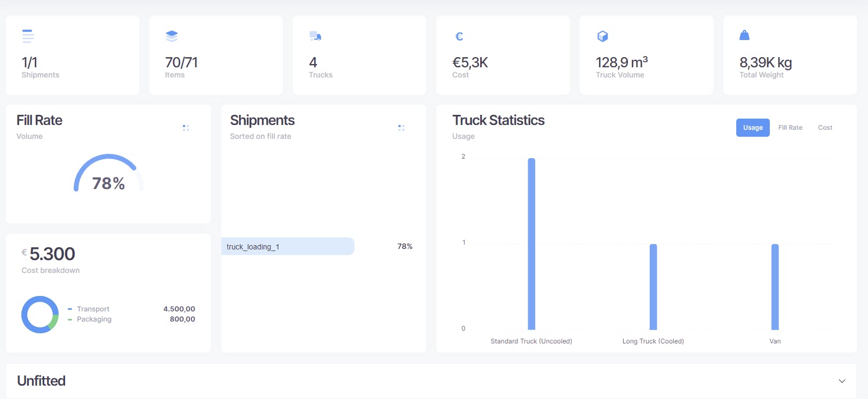The image size is (868, 399).
Task: Click the euro Cost icon
Action: tap(459, 36)
